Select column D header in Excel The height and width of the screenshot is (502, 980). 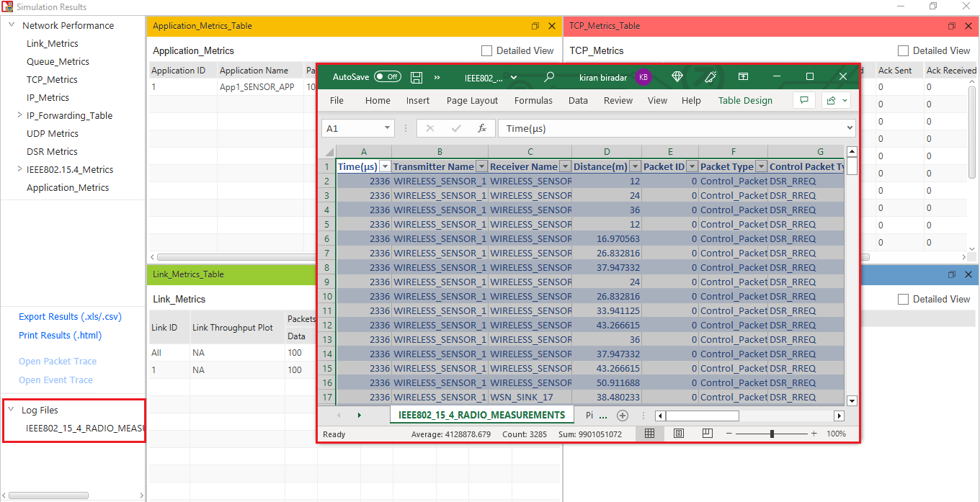click(x=607, y=152)
